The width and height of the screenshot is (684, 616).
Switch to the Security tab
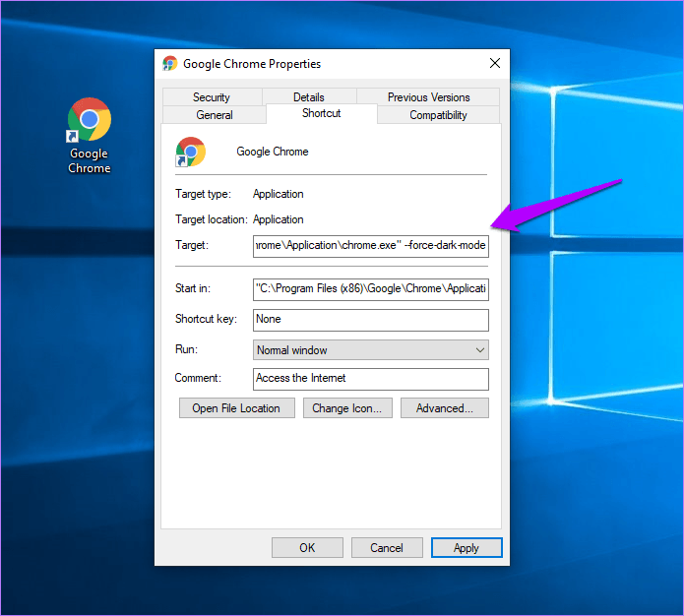tap(212, 96)
